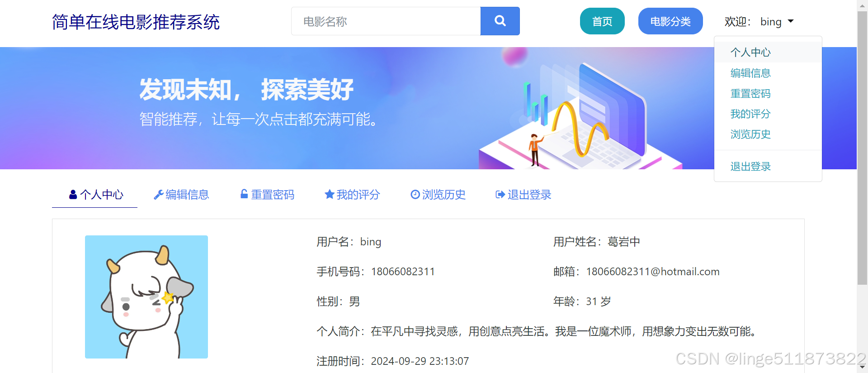Click the 用户姓名: 葛岩中 text
Viewport: 868px width, 373px height.
click(x=597, y=242)
